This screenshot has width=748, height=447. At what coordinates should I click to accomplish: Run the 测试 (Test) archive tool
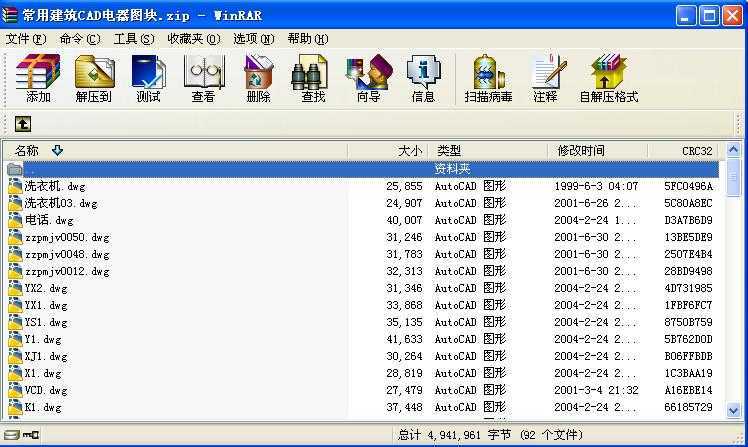coord(148,78)
